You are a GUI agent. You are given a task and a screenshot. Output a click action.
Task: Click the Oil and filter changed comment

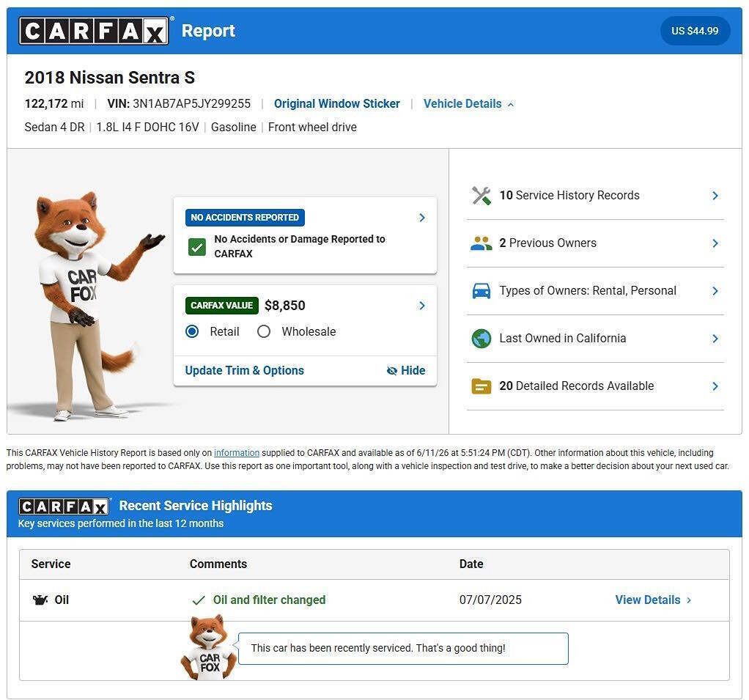(269, 600)
